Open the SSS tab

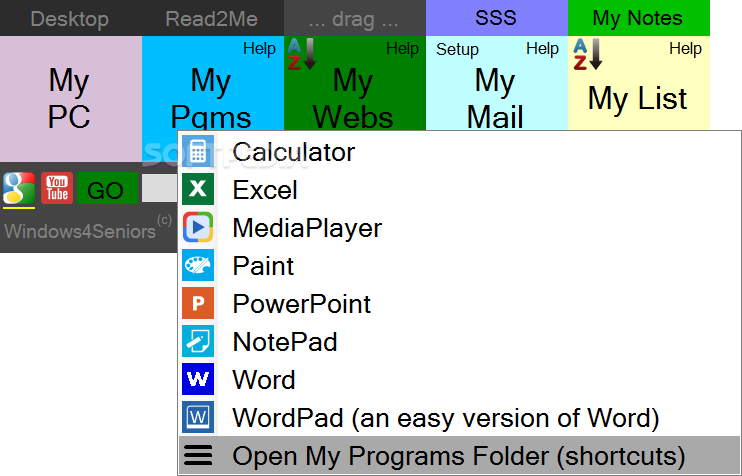click(x=497, y=18)
